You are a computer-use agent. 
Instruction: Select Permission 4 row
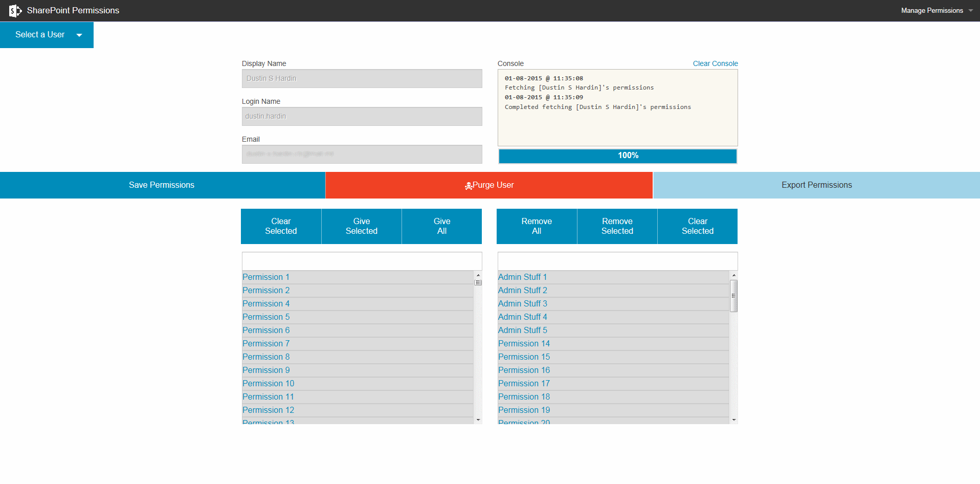point(358,304)
